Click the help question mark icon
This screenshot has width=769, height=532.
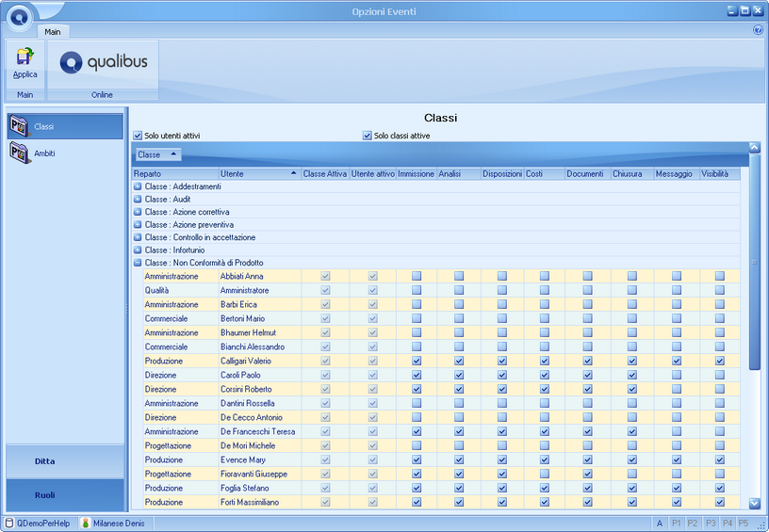click(758, 30)
